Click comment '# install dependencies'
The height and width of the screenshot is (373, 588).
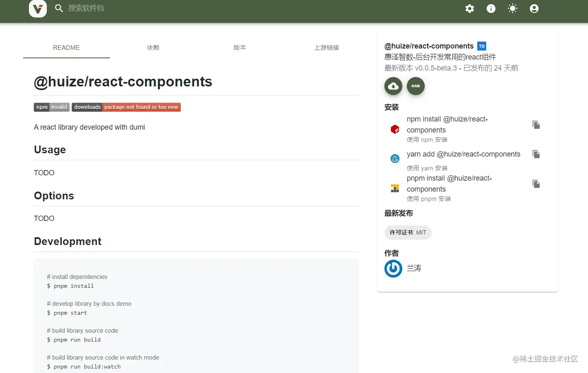point(77,277)
